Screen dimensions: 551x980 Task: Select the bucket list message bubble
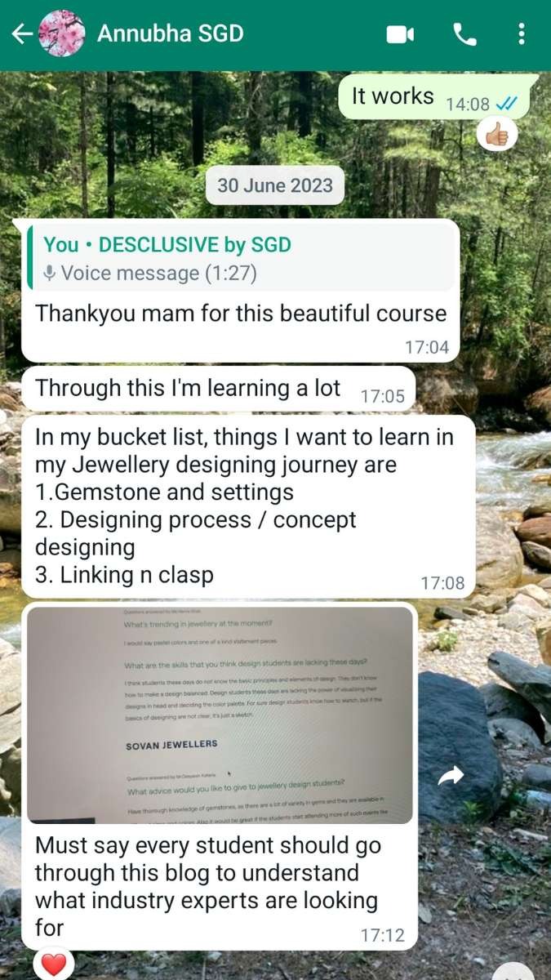pyautogui.click(x=248, y=506)
